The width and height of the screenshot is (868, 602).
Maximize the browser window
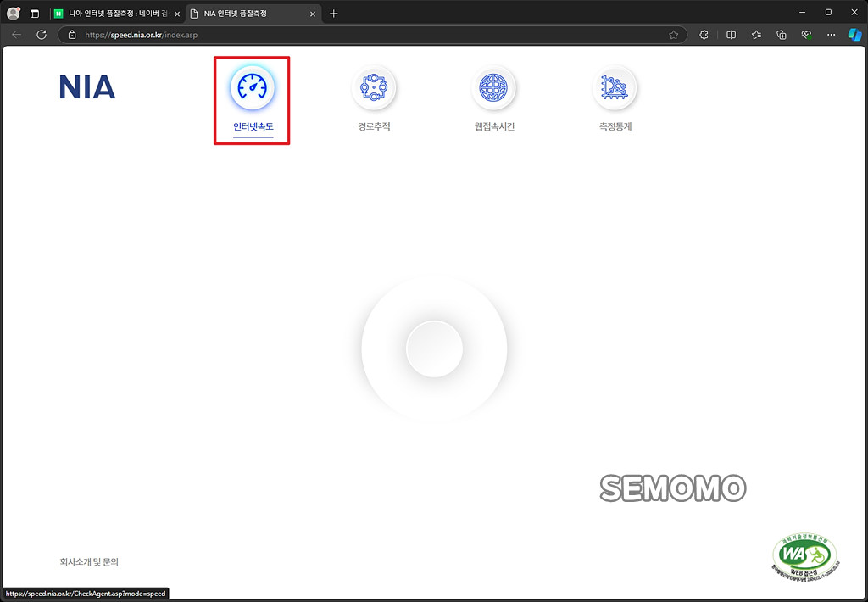[x=828, y=12]
